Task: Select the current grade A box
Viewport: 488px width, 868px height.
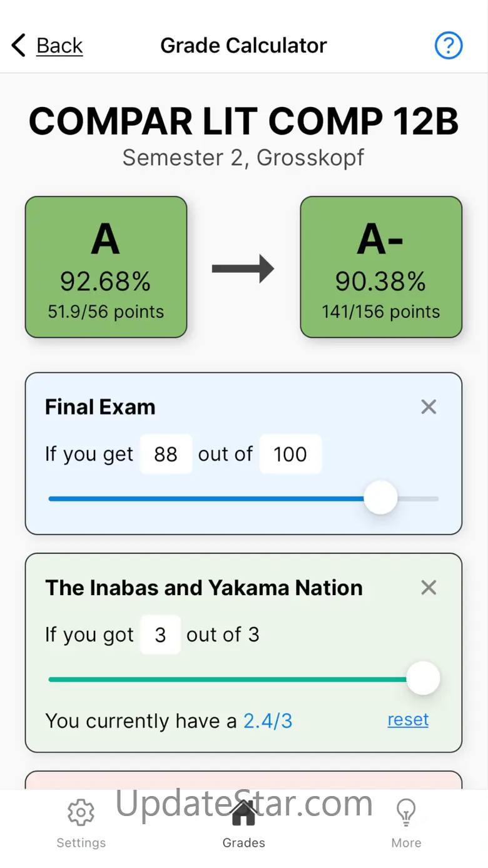Action: tap(106, 267)
